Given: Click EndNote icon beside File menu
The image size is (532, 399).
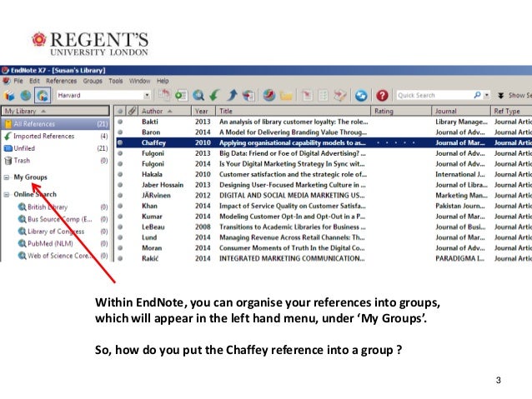Looking at the screenshot, I should pyautogui.click(x=7, y=81).
